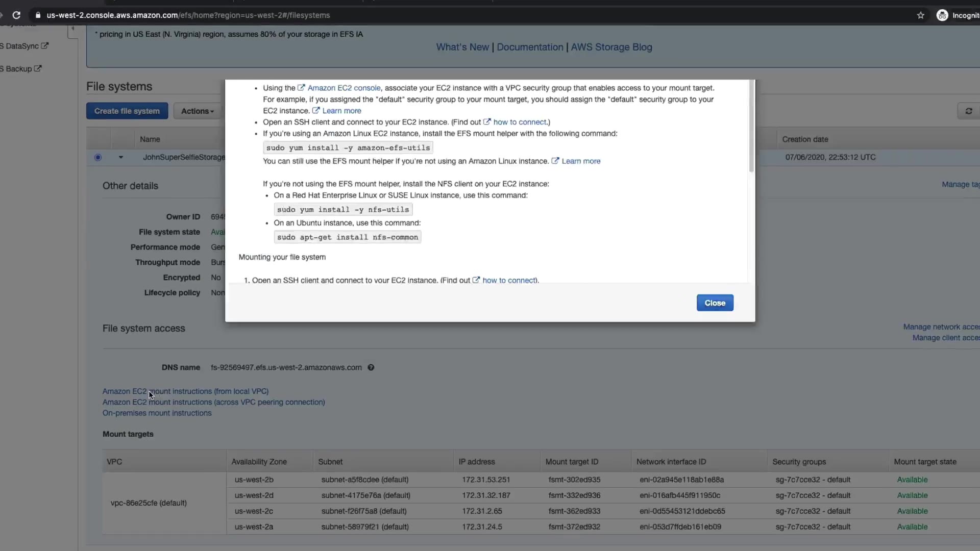
Task: Click the browser address bar URL
Action: click(x=188, y=15)
